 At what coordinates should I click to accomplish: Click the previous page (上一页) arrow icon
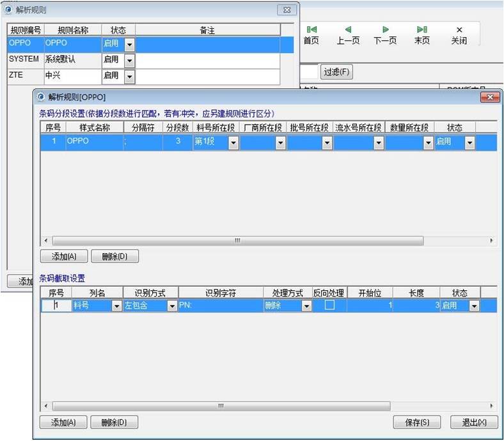[x=348, y=29]
